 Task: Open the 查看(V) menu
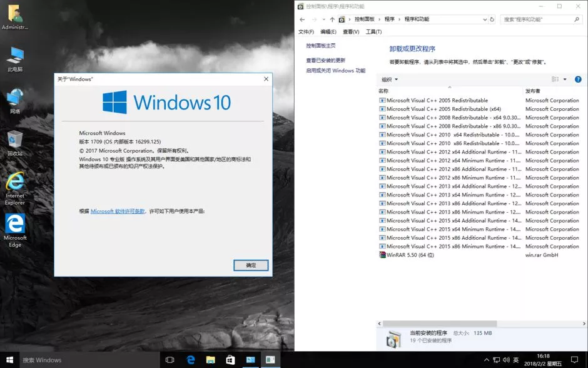(x=350, y=31)
